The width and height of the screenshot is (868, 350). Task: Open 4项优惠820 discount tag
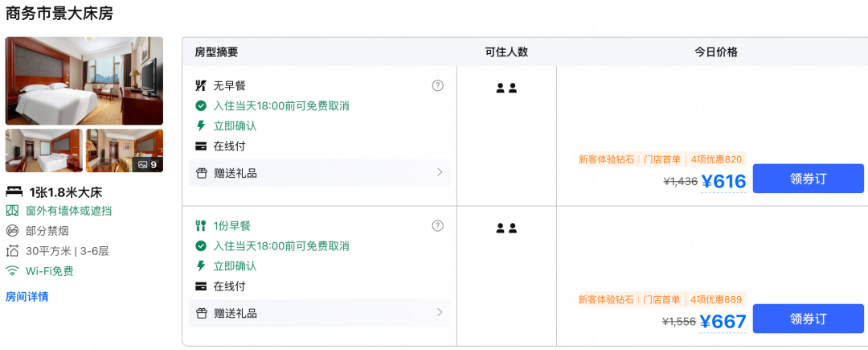pos(716,159)
